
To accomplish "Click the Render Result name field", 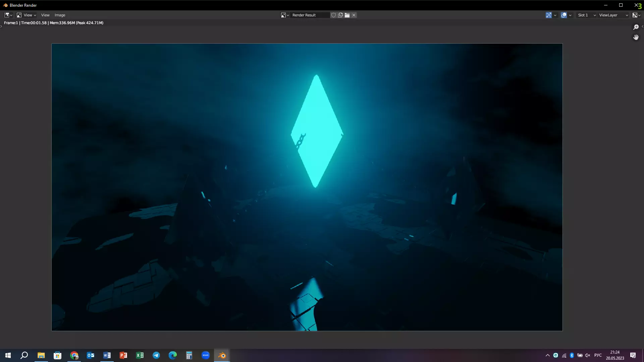I will [310, 15].
